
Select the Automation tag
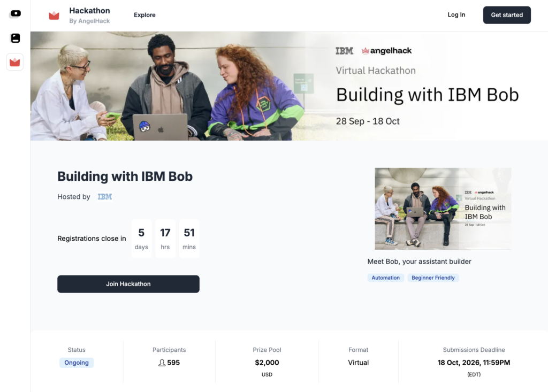click(385, 278)
